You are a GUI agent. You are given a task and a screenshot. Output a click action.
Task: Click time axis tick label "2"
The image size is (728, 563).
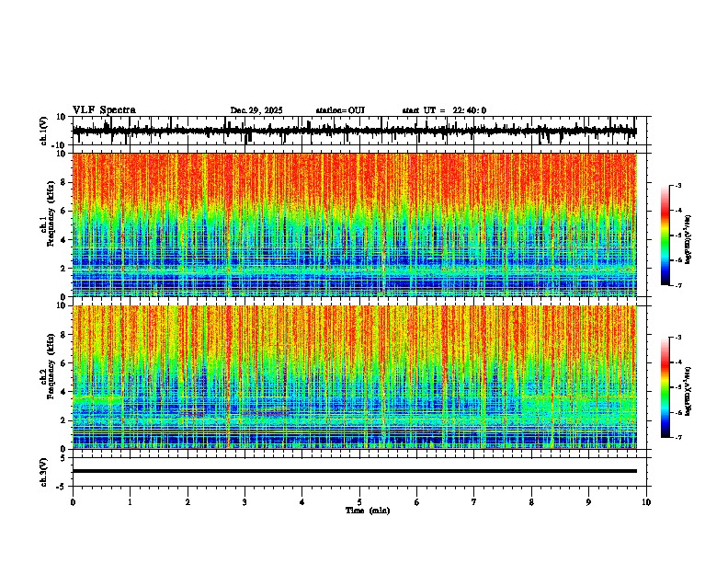pos(188,502)
